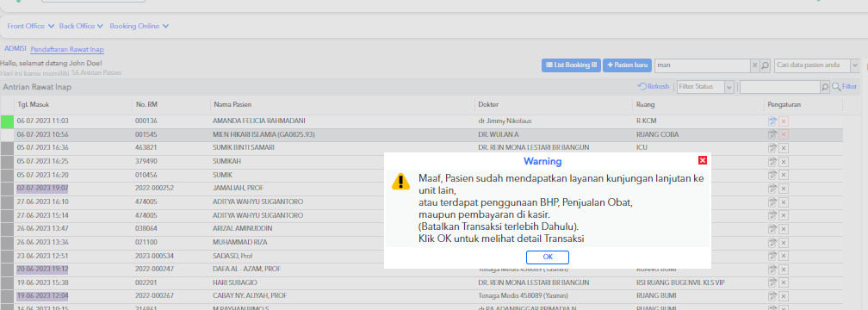Delete the MIEN HIKARI ISLAMIA entry
This screenshot has height=310, width=868.
[784, 134]
